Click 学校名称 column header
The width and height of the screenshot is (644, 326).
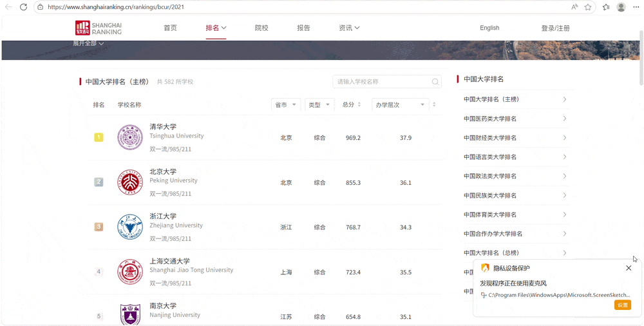(x=129, y=105)
